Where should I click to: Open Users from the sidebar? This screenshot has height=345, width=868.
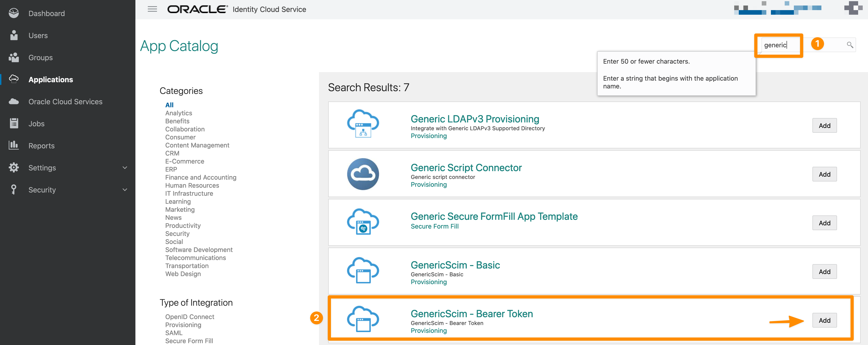point(38,35)
